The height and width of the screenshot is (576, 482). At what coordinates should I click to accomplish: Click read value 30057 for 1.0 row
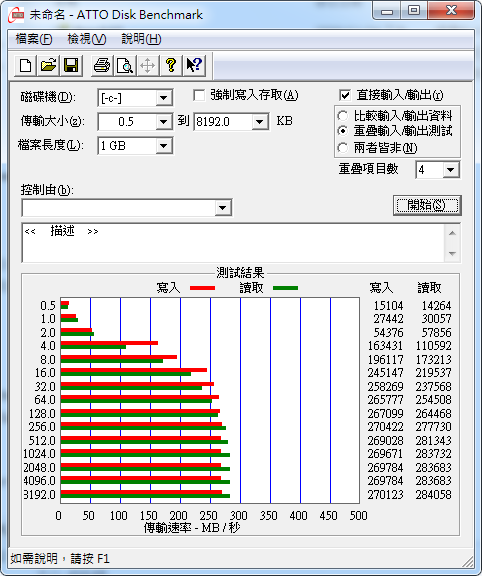coord(436,318)
